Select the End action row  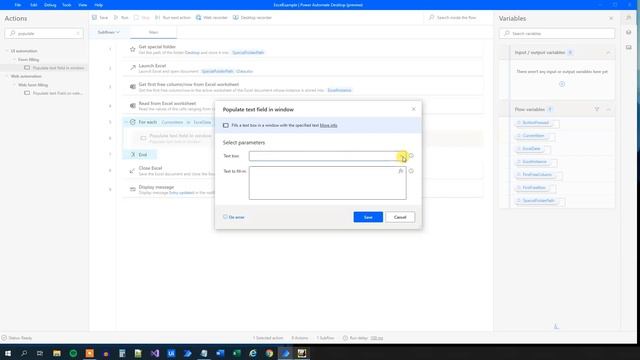click(x=139, y=155)
